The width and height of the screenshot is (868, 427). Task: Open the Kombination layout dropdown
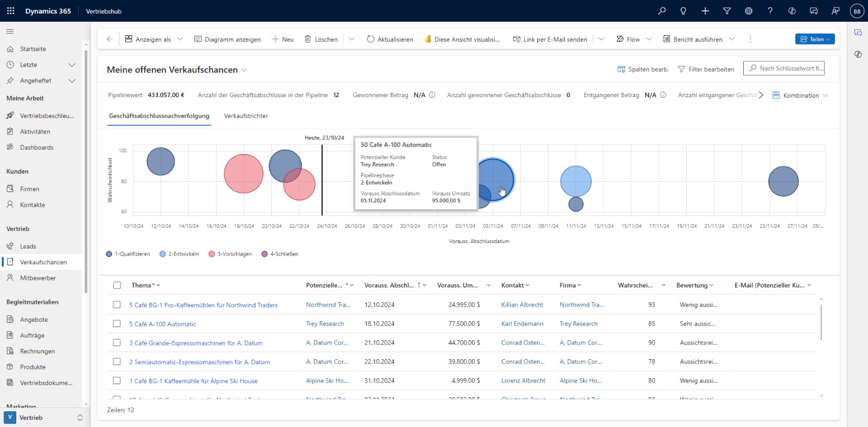(x=801, y=95)
